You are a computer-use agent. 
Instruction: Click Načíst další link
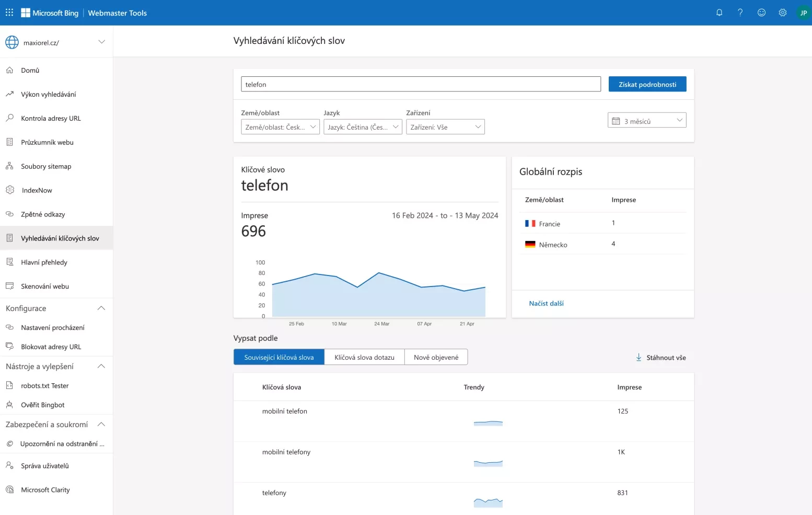coord(546,303)
